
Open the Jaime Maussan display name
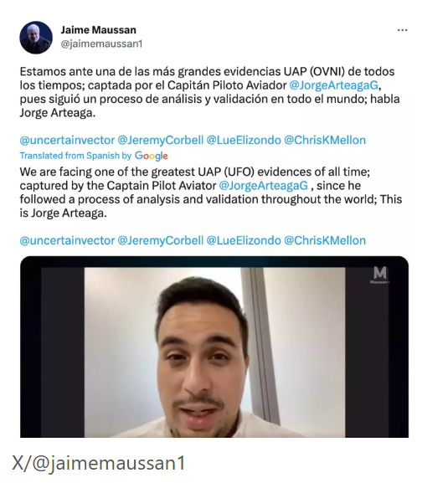pyautogui.click(x=98, y=30)
